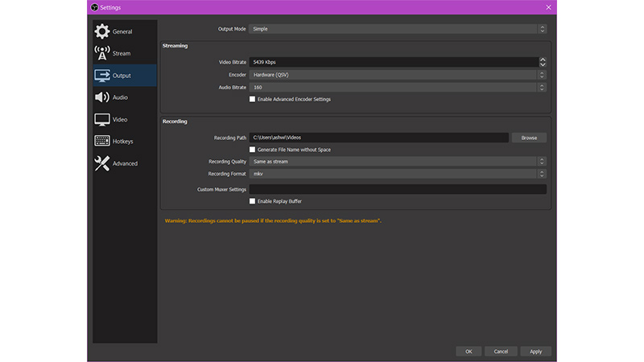
Task: Toggle Generate File Name without Space
Action: (x=252, y=150)
